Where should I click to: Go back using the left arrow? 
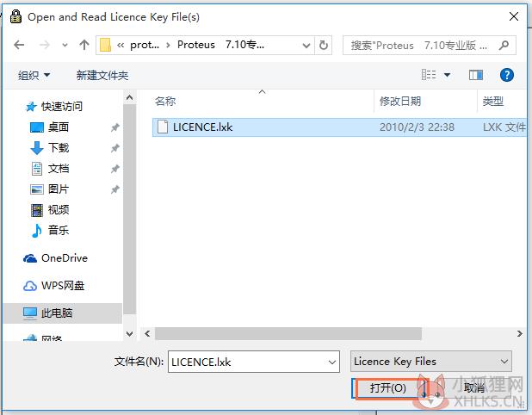(19, 45)
